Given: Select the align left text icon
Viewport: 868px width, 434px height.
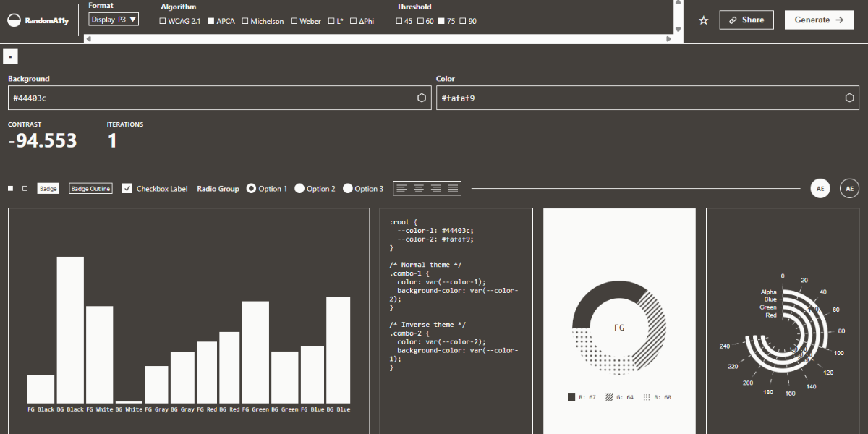Looking at the screenshot, I should (401, 188).
